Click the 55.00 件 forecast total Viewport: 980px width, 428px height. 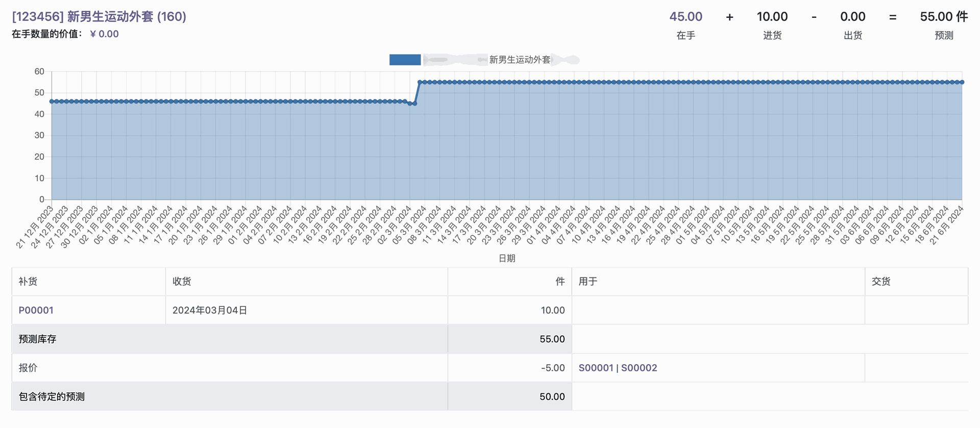943,16
